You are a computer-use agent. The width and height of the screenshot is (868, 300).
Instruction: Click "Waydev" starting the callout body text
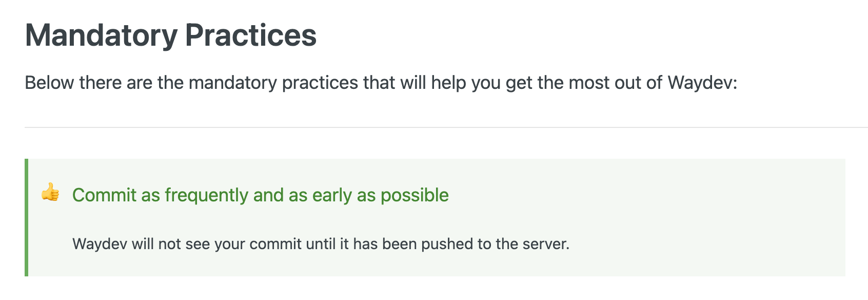click(100, 243)
